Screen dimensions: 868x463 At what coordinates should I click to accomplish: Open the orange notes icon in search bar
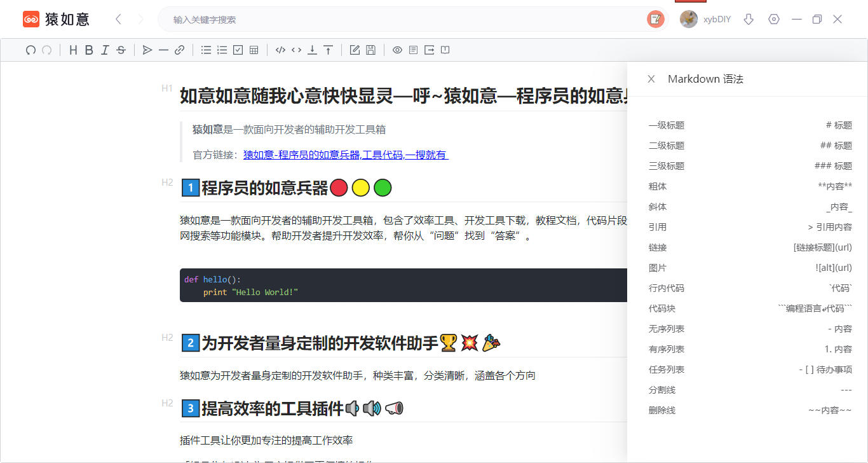[655, 19]
